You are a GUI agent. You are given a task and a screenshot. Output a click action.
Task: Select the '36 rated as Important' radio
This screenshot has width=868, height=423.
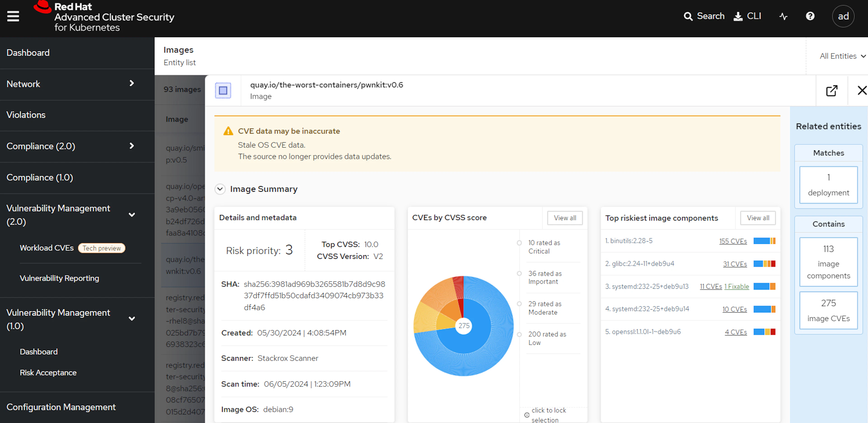(519, 273)
